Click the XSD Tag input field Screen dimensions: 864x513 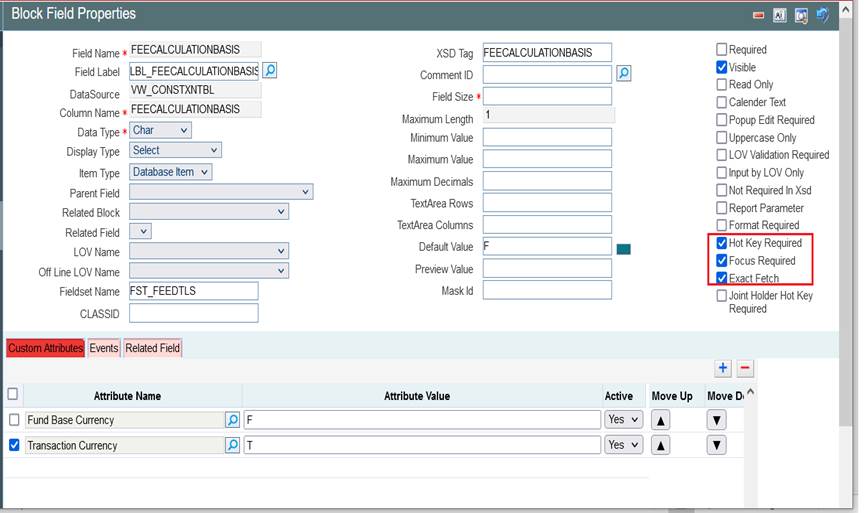click(547, 52)
